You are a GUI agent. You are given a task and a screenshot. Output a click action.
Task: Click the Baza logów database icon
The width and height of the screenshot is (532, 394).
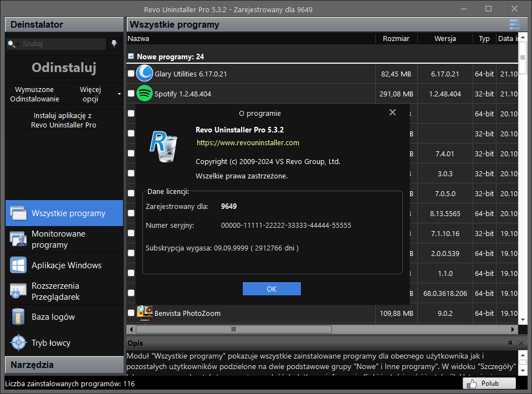18,316
